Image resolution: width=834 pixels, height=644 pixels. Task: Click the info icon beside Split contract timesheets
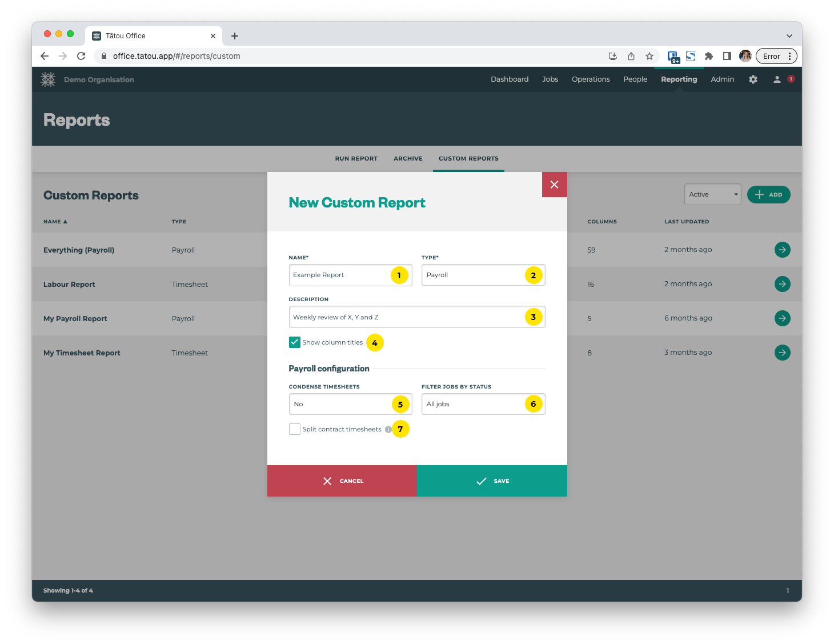(389, 429)
